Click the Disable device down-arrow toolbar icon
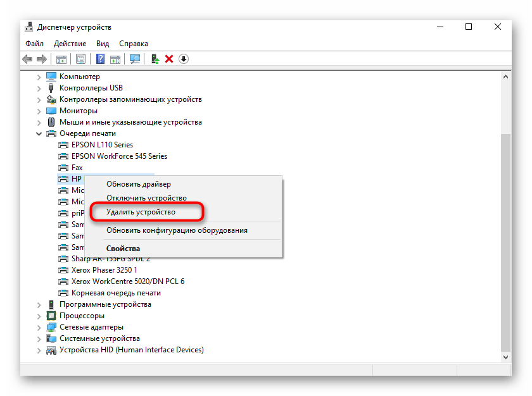 click(x=184, y=59)
